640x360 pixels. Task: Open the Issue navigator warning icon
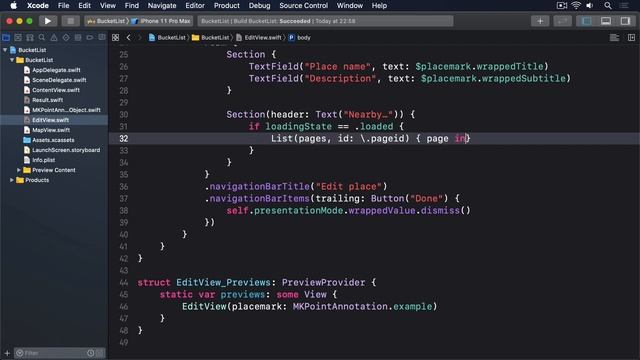pyautogui.click(x=54, y=38)
